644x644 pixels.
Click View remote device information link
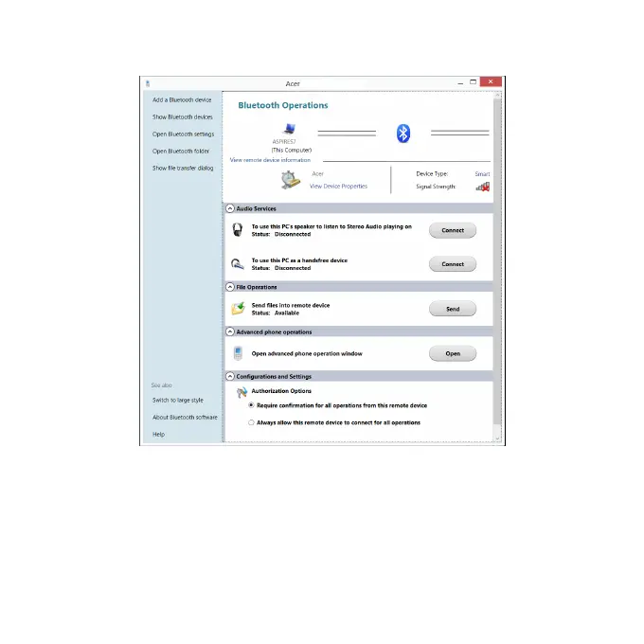point(270,160)
